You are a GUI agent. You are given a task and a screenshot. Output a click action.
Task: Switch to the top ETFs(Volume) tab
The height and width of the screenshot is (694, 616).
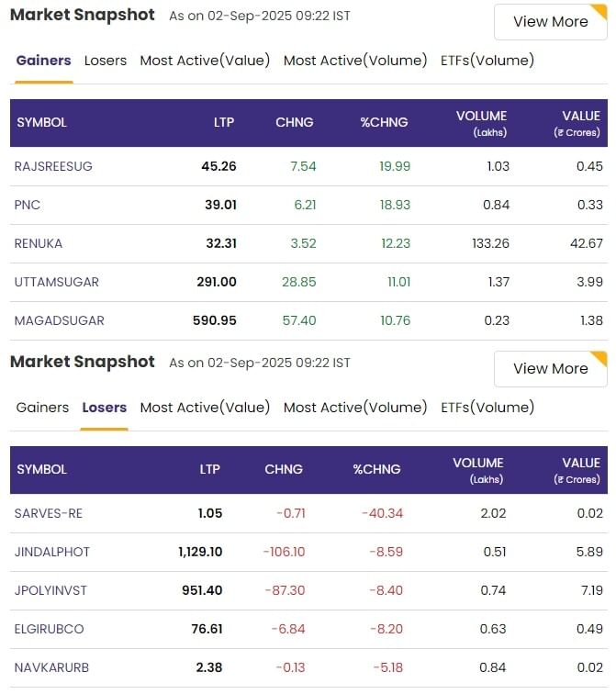coord(487,61)
